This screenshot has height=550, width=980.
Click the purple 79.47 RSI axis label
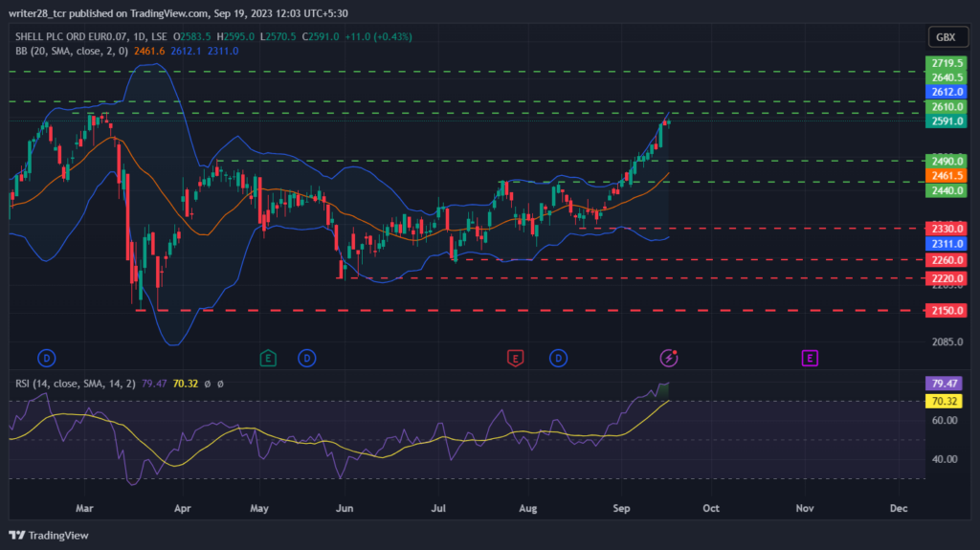[x=944, y=384]
